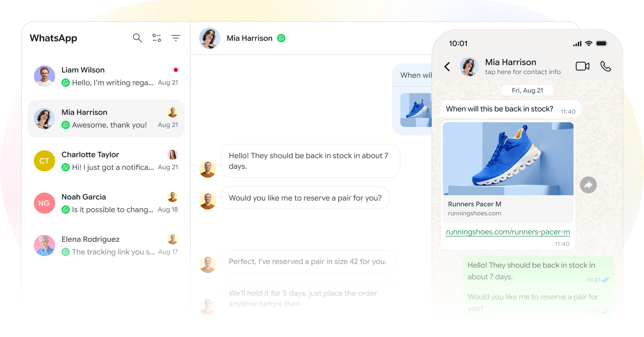Tap 'When will this be back in stock?' bubble
The height and width of the screenshot is (337, 644).
point(511,109)
